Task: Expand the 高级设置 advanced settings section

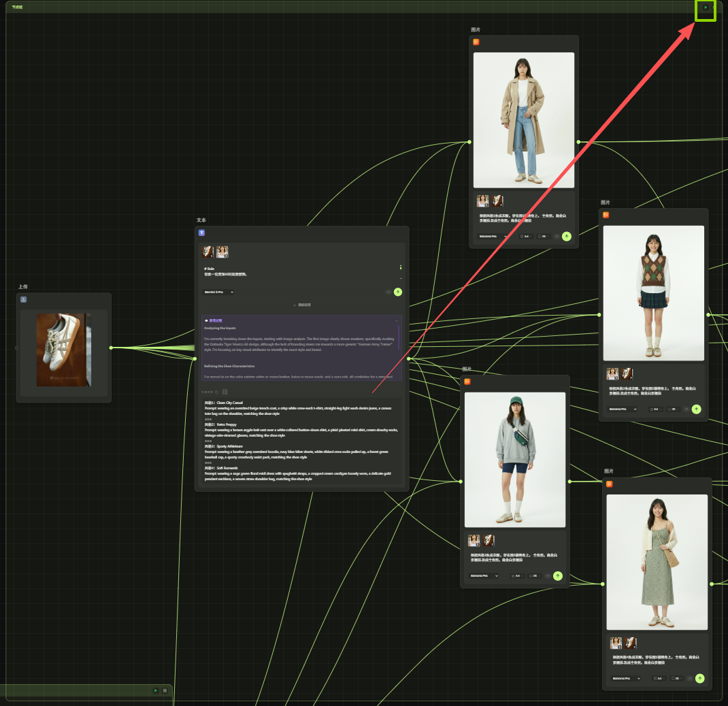Action: tap(302, 305)
